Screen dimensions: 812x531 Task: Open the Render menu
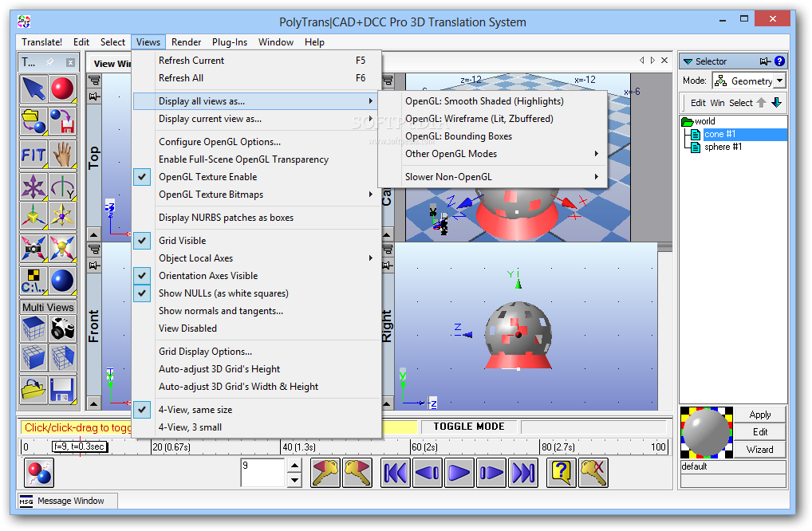click(x=186, y=42)
